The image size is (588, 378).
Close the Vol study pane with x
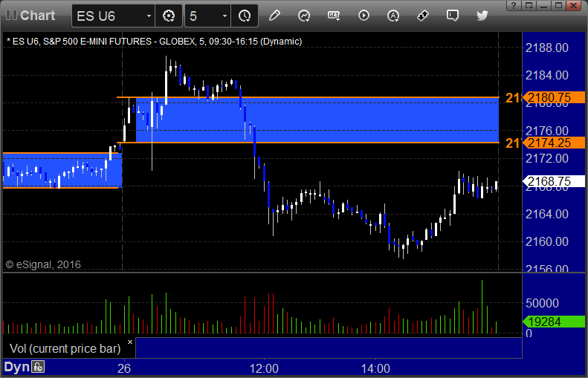pyautogui.click(x=130, y=342)
